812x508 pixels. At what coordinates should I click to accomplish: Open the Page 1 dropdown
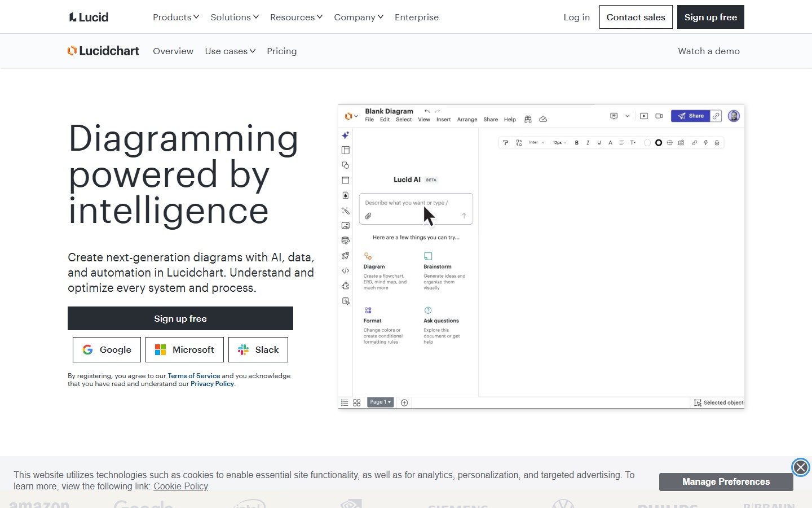pyautogui.click(x=381, y=402)
